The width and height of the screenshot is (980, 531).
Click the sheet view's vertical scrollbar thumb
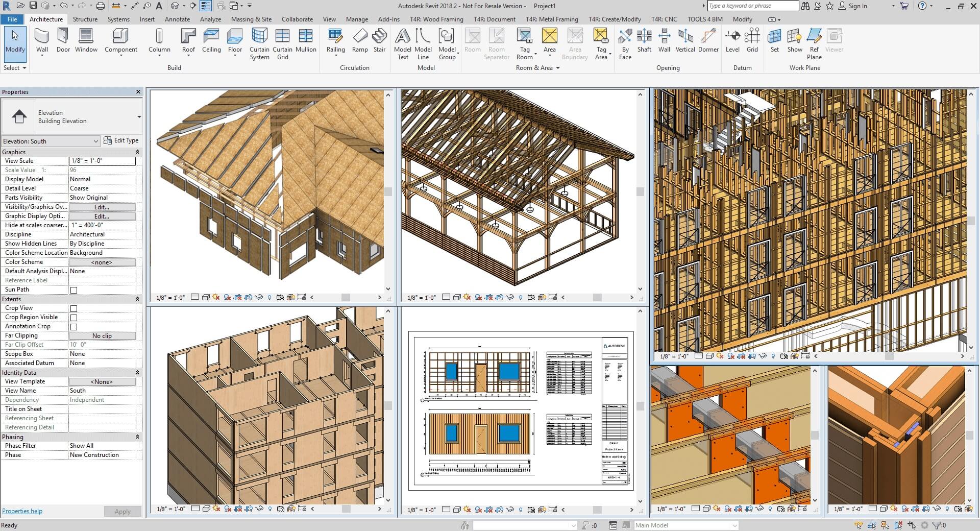640,406
